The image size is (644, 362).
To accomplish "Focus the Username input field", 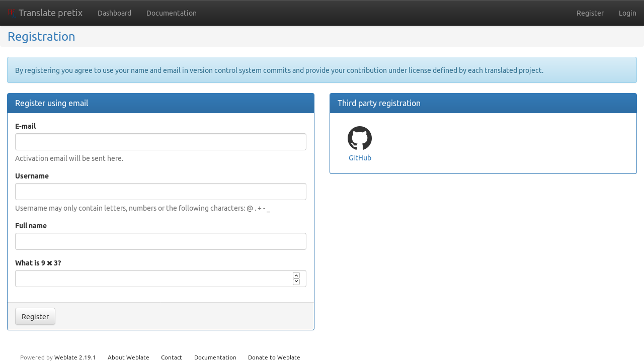I will pos(160,192).
